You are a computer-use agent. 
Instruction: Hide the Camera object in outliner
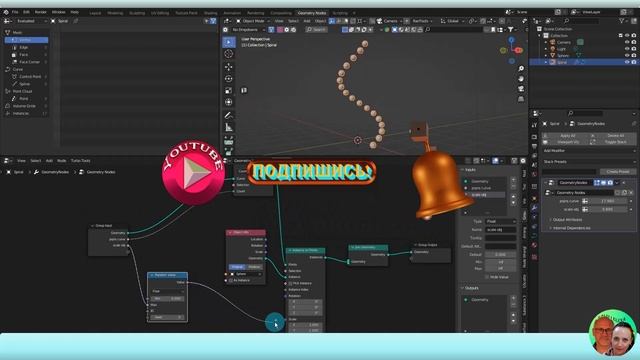click(627, 42)
